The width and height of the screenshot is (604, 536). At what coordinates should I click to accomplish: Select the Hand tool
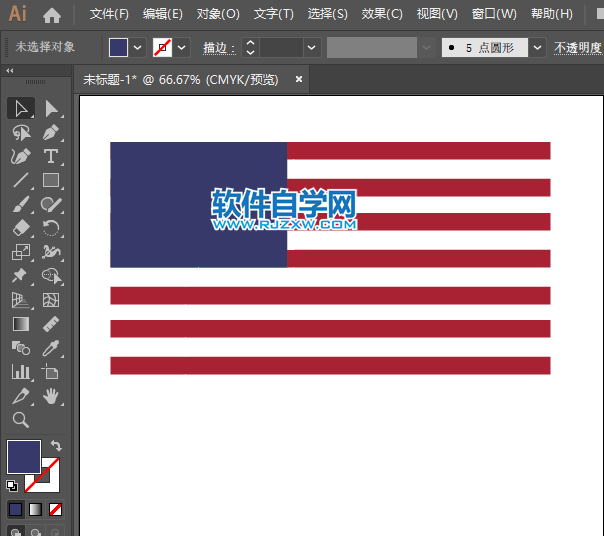[51, 396]
